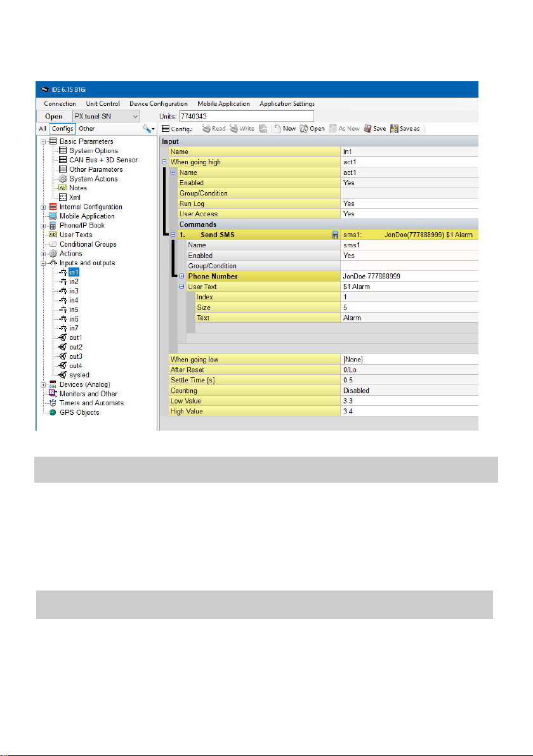Click the Save as toolbar icon
Screen dimensions: 533x756
[x=405, y=129]
